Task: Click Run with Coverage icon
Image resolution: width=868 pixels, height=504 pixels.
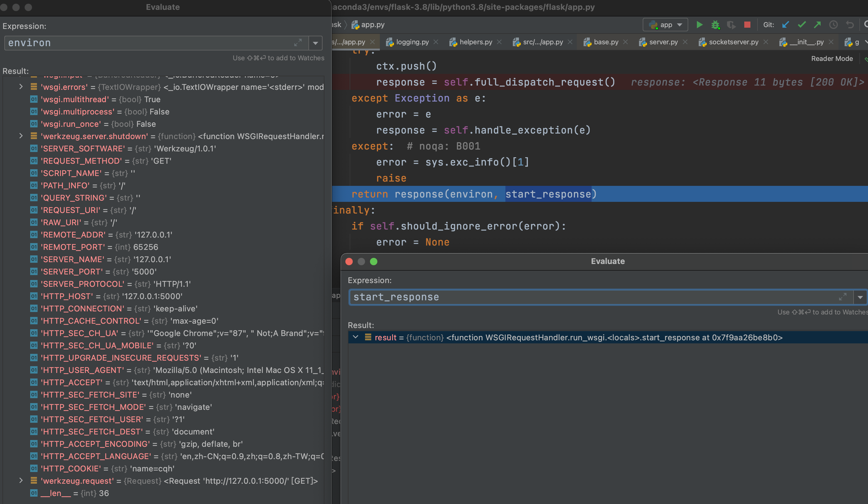Action: pos(731,25)
